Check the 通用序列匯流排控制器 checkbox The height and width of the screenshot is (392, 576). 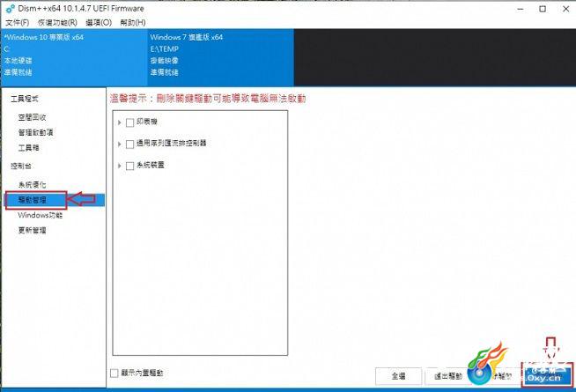point(129,144)
